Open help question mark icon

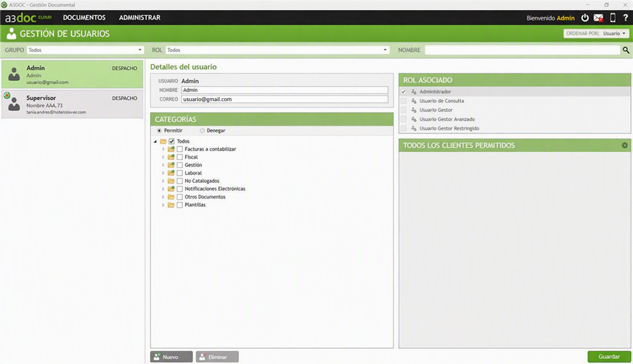625,18
